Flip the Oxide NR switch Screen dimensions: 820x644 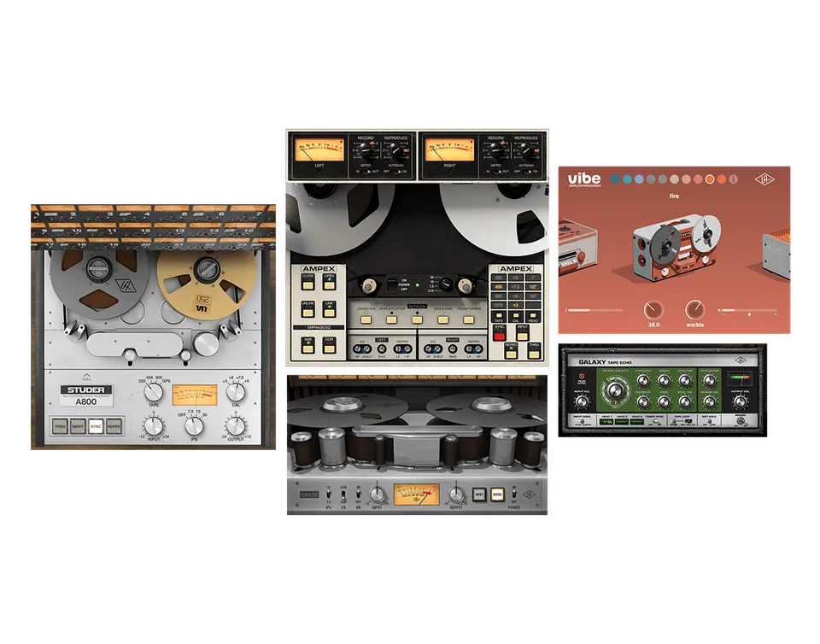pyautogui.click(x=358, y=494)
